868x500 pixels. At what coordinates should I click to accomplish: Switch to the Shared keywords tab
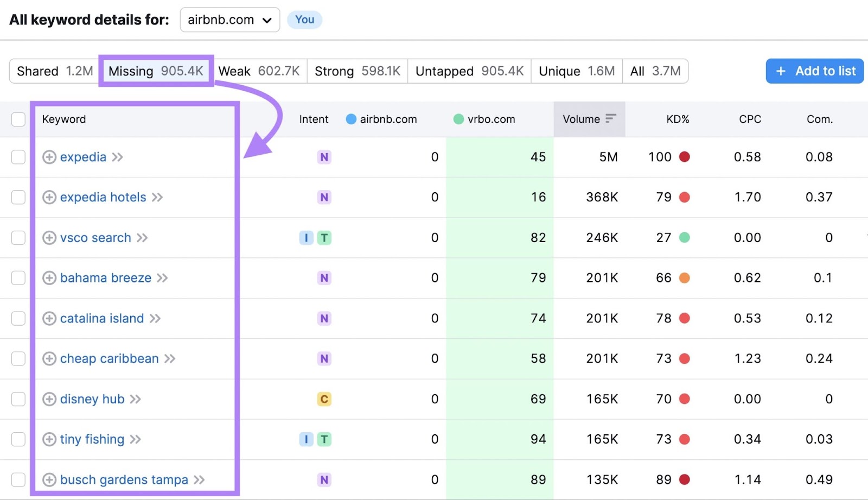[53, 71]
